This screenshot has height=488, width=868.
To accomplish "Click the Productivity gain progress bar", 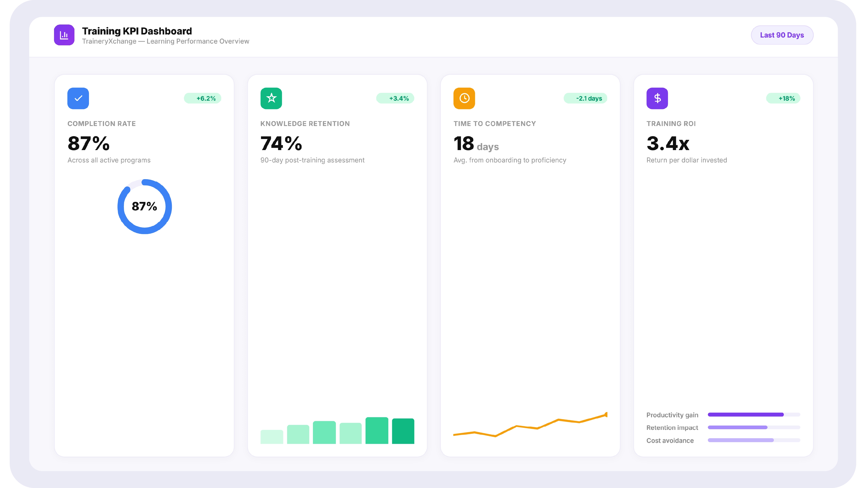I will click(754, 414).
